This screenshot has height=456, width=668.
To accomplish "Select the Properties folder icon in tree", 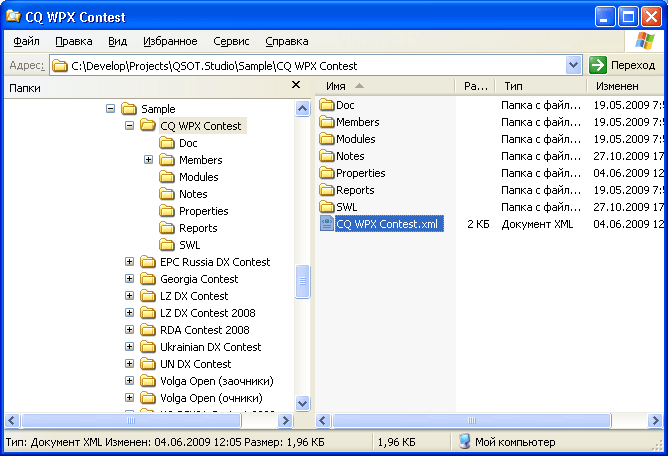I will [167, 211].
